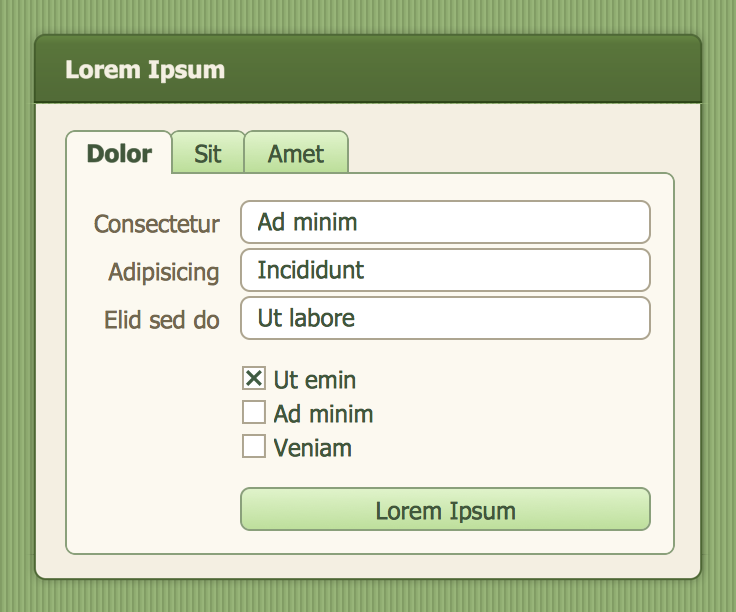This screenshot has width=736, height=612.
Task: Focus the Consectetur field containing Ad minim
Action: coord(445,222)
